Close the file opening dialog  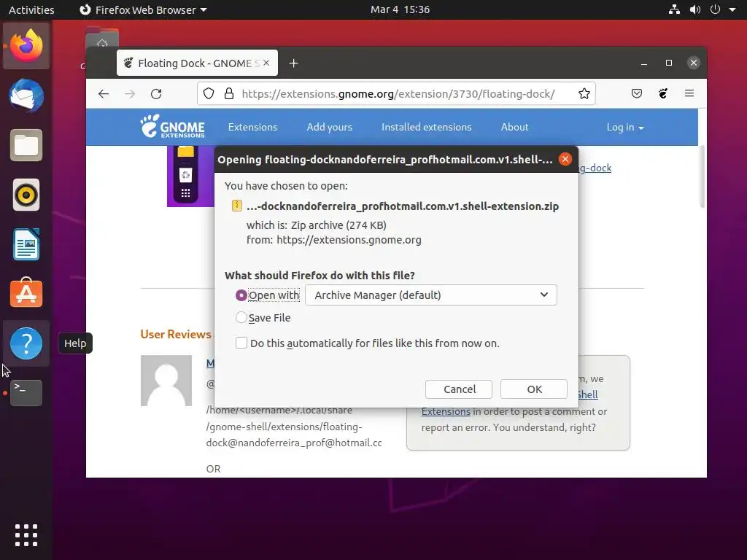click(x=565, y=159)
